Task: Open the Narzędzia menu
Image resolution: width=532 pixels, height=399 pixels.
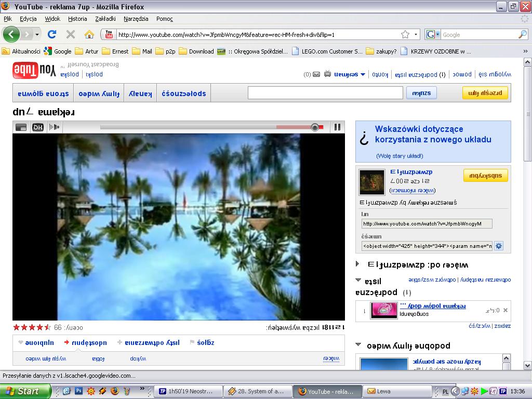Action: click(x=136, y=19)
